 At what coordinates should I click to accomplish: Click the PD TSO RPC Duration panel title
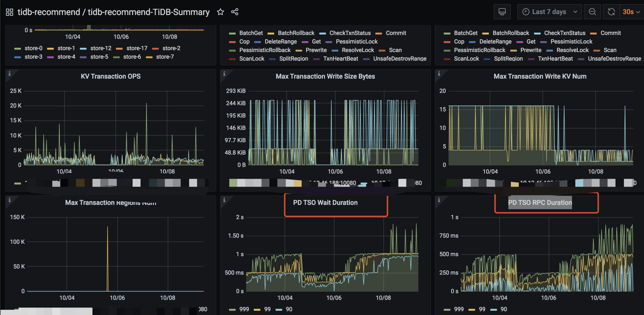pyautogui.click(x=540, y=203)
